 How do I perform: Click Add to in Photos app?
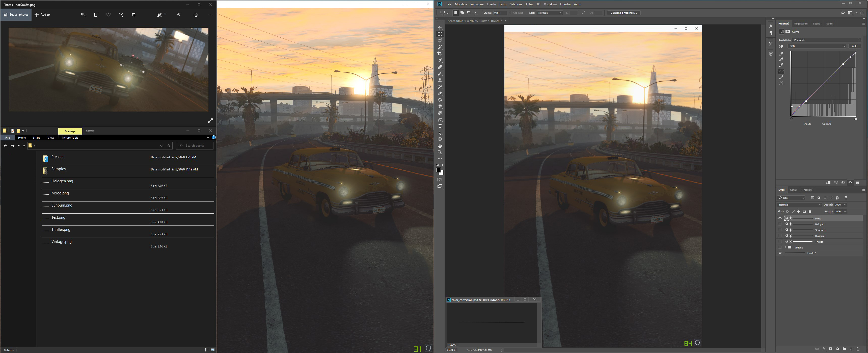pyautogui.click(x=42, y=15)
